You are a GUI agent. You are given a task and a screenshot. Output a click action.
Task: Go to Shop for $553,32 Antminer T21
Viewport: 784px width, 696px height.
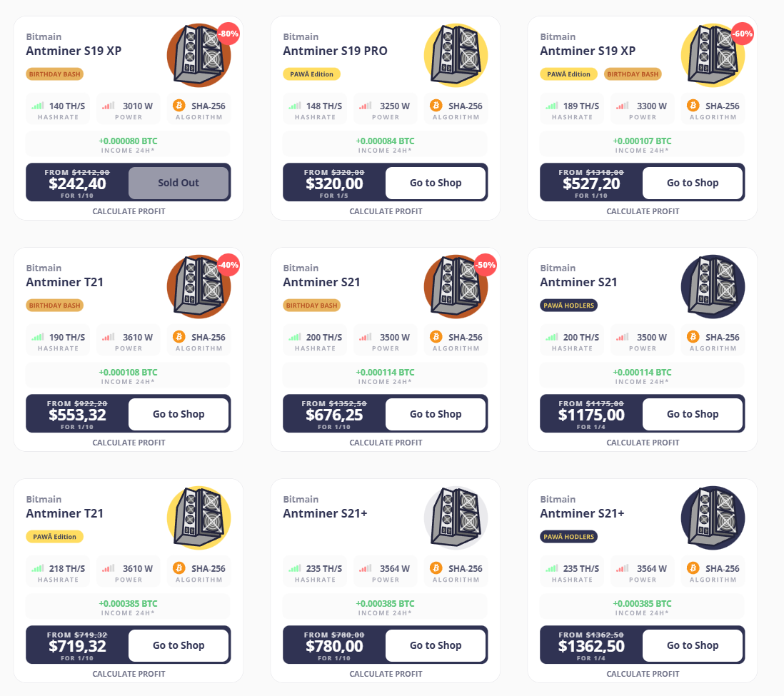(x=179, y=414)
